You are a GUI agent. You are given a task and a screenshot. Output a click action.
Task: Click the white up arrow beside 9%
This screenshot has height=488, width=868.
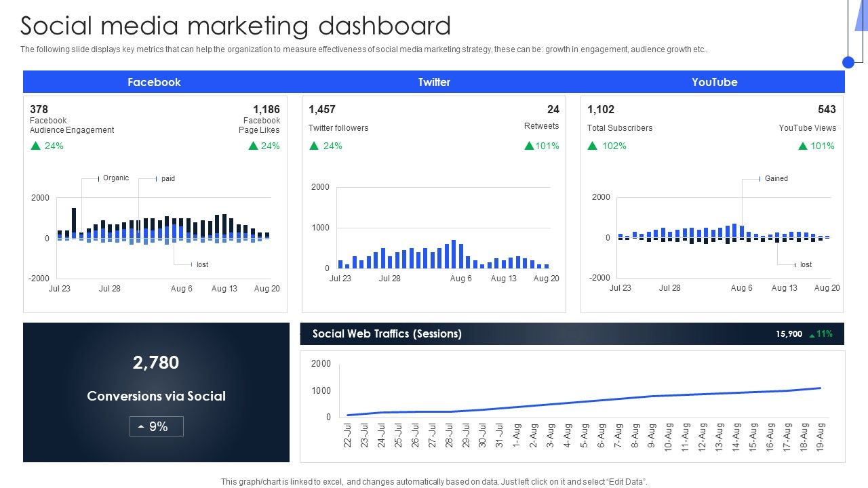click(141, 427)
